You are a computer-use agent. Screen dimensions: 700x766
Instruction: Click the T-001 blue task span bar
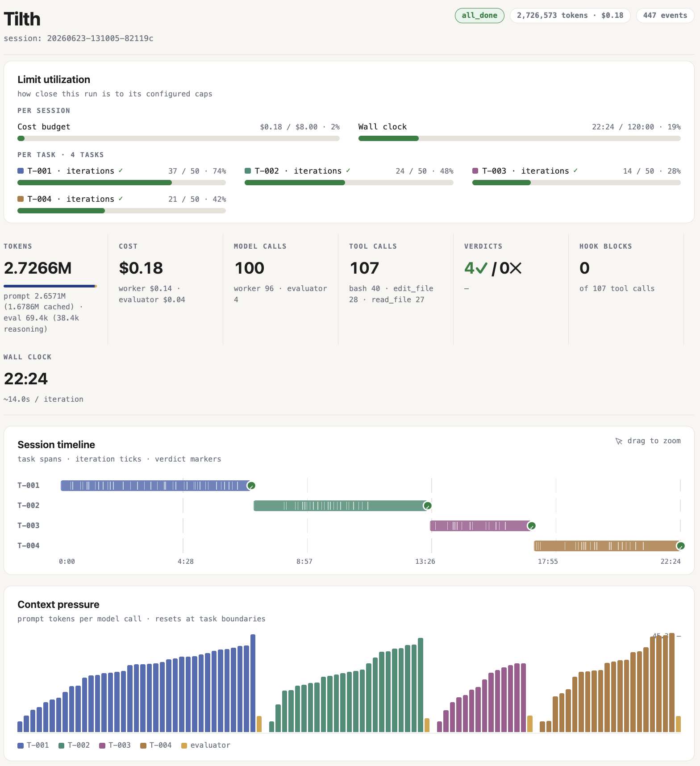[155, 486]
